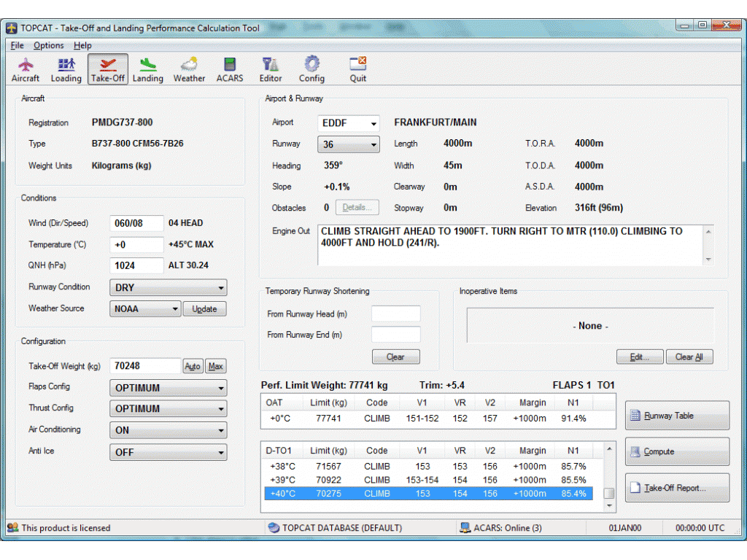Click the D-TO1 column header
Viewport: 747px width, 560px height.
click(279, 451)
